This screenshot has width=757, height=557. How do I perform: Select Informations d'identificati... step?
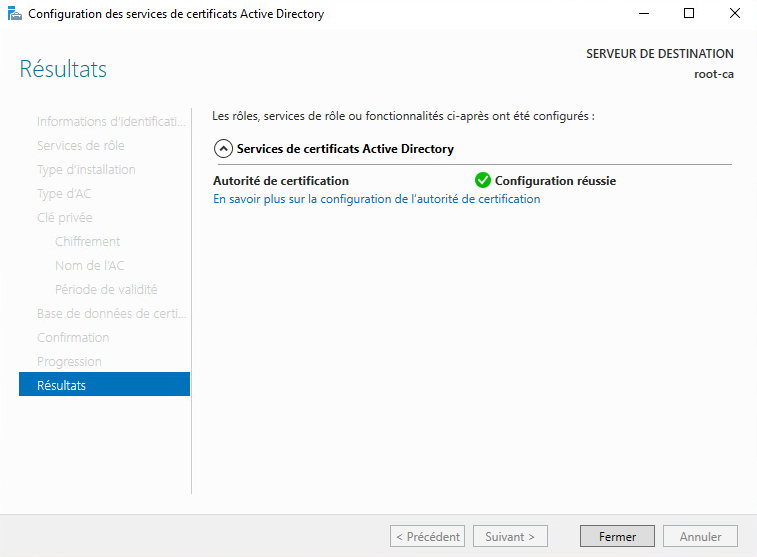[111, 121]
